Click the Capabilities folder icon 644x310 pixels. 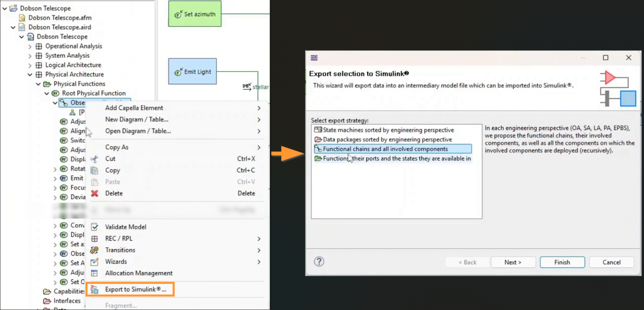tap(47, 291)
